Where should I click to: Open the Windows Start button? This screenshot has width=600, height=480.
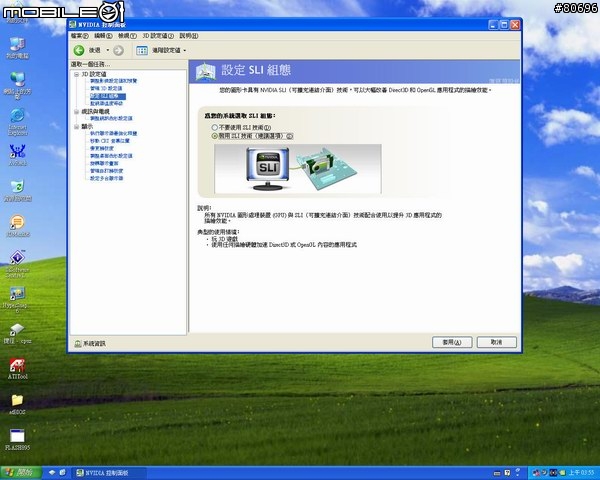click(x=21, y=473)
